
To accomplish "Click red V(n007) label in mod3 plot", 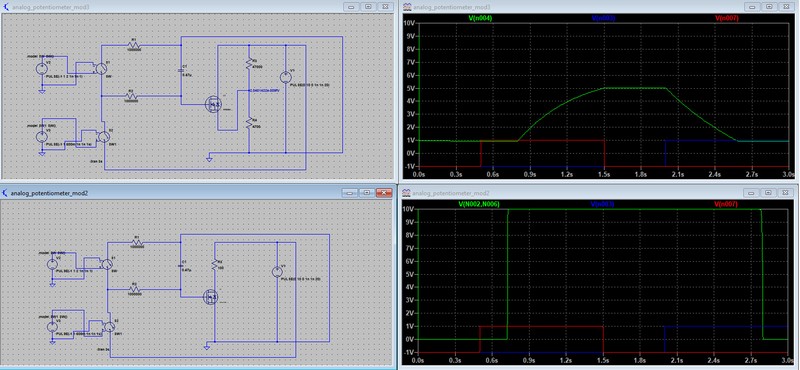I will pyautogui.click(x=727, y=18).
